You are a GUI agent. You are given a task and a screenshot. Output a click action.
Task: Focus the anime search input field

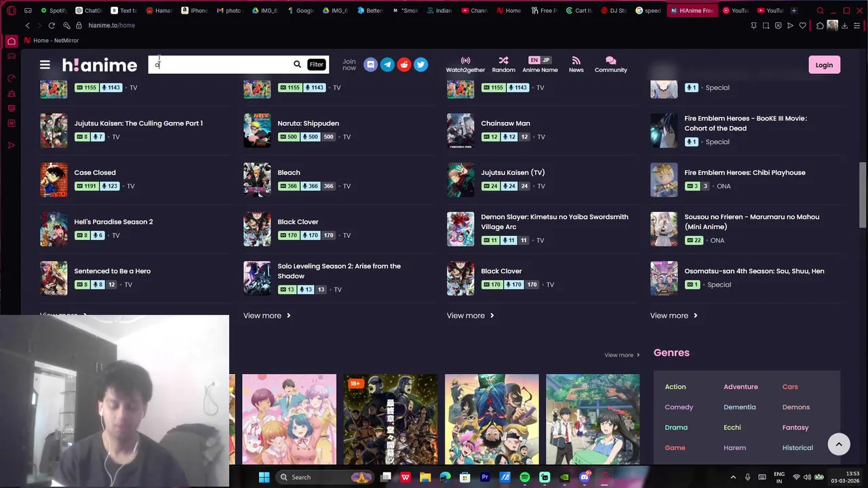(x=220, y=64)
